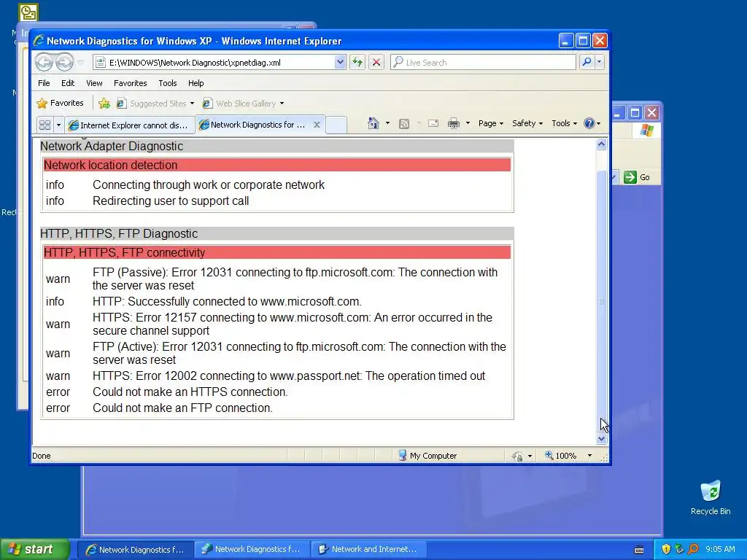Screen dimensions: 747x560
Task: Open the Tools menu in menu bar
Action: [168, 83]
